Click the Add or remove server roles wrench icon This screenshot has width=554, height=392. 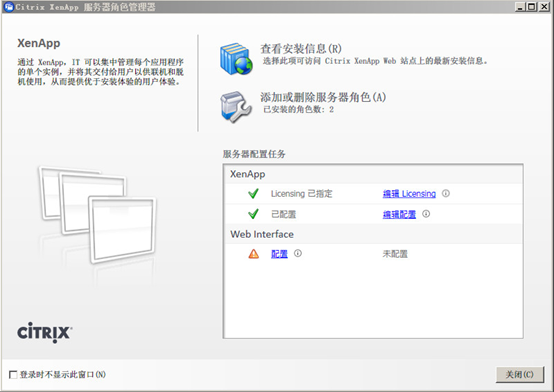(x=236, y=107)
